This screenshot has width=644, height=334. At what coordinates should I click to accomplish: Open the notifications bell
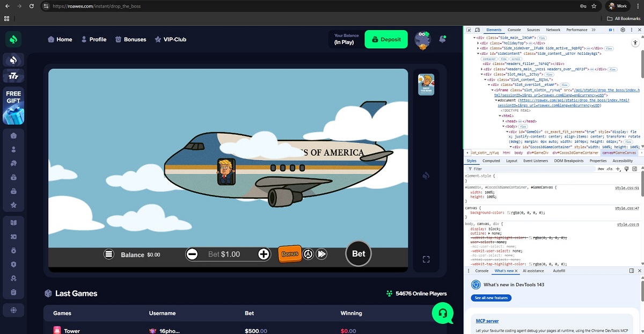tap(443, 39)
